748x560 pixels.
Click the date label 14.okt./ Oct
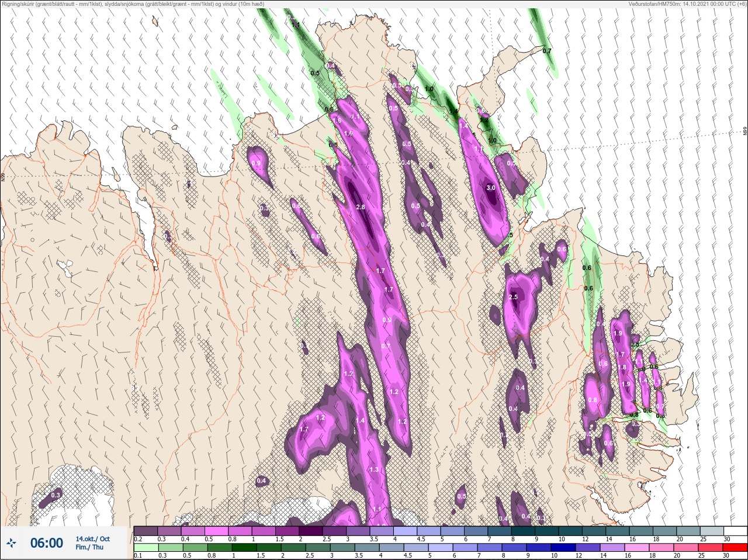[x=92, y=538]
